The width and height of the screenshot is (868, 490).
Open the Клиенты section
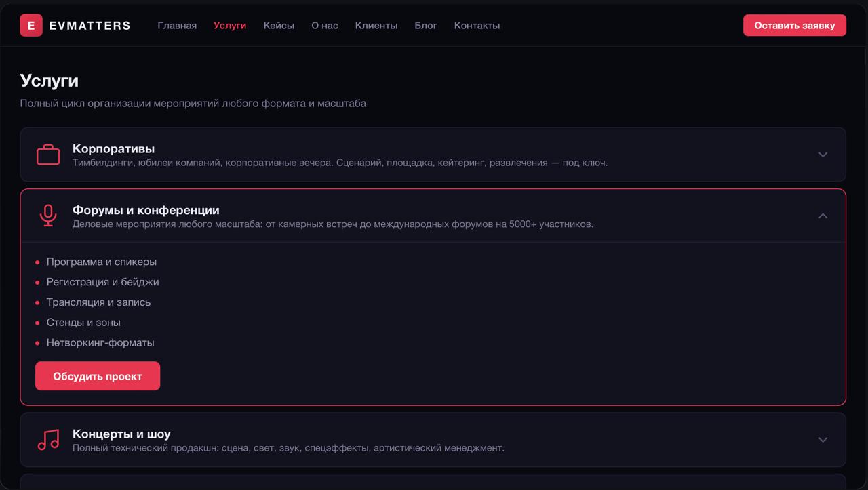pos(376,26)
